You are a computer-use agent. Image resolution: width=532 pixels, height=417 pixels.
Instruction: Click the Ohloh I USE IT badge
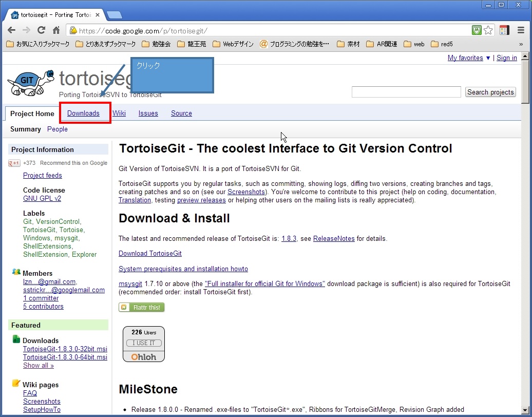click(144, 343)
